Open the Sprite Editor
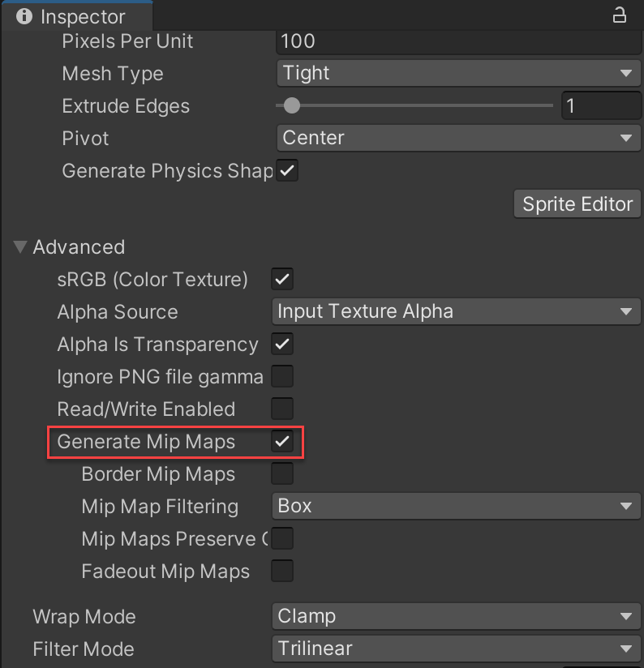Screen dimensions: 644x668 pyautogui.click(x=577, y=203)
